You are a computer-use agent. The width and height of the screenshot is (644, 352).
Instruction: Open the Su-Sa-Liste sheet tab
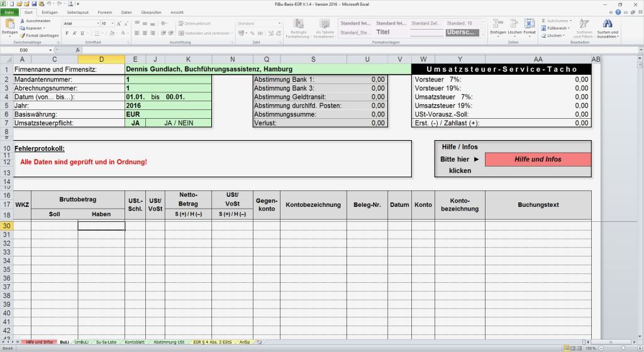click(106, 342)
